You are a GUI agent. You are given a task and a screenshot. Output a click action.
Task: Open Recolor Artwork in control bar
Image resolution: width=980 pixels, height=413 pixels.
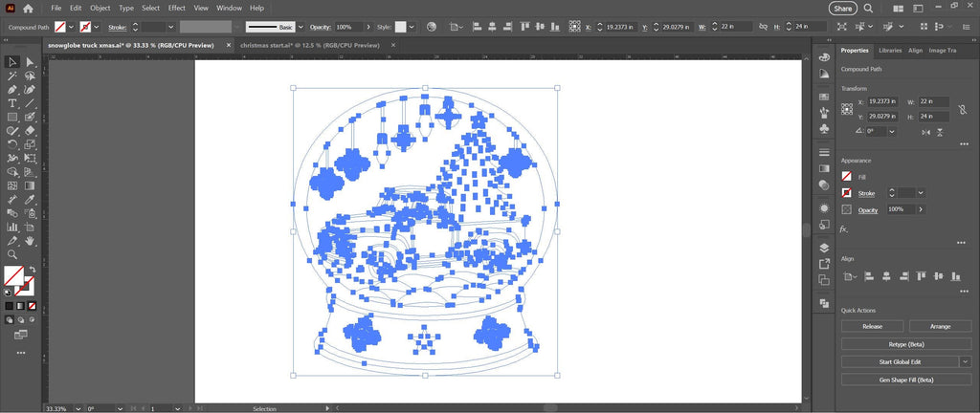[x=432, y=27]
